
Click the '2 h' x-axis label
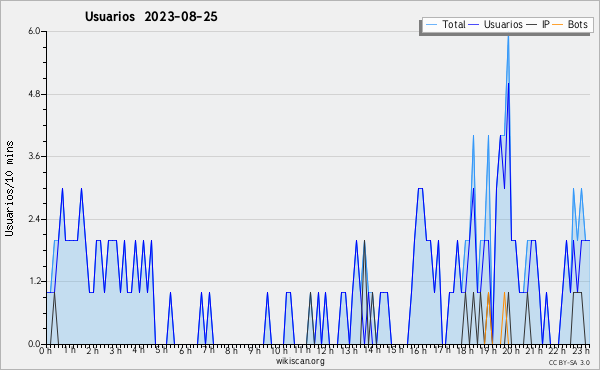(92, 351)
